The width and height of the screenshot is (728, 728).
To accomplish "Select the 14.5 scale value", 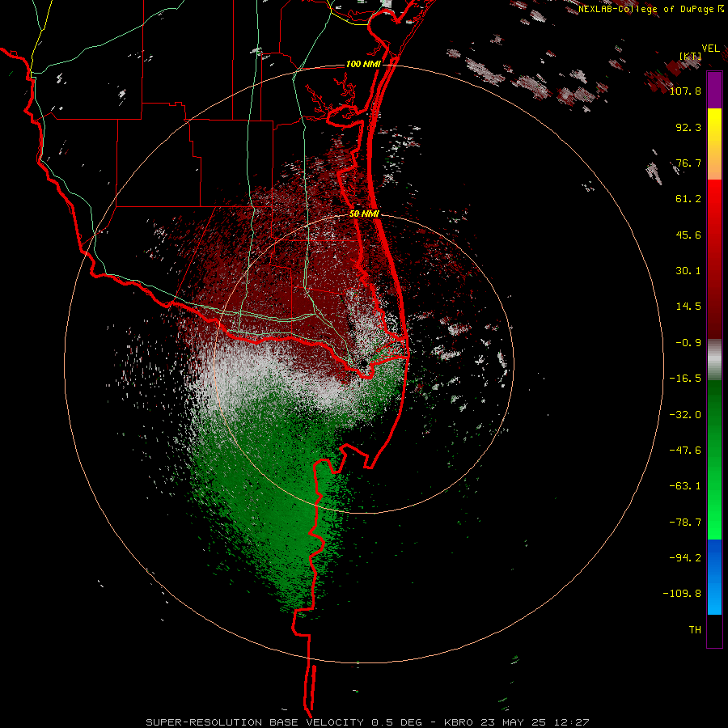I will pos(688,307).
